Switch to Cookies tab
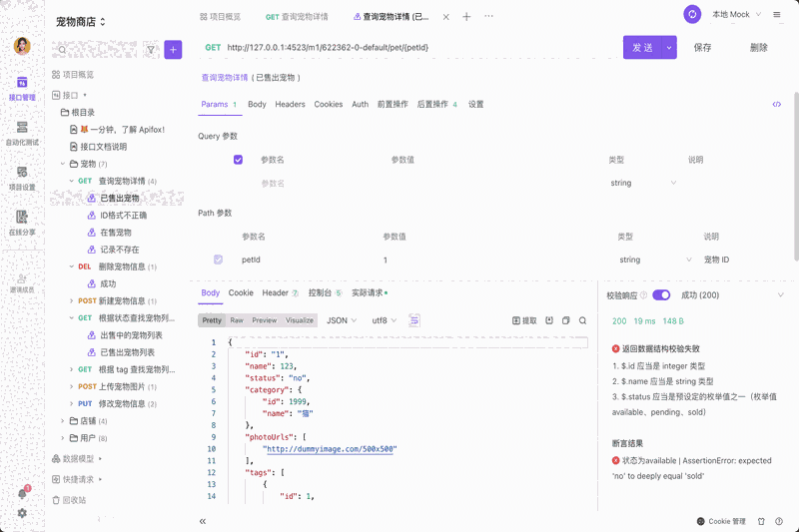The height and width of the screenshot is (532, 799). (329, 105)
